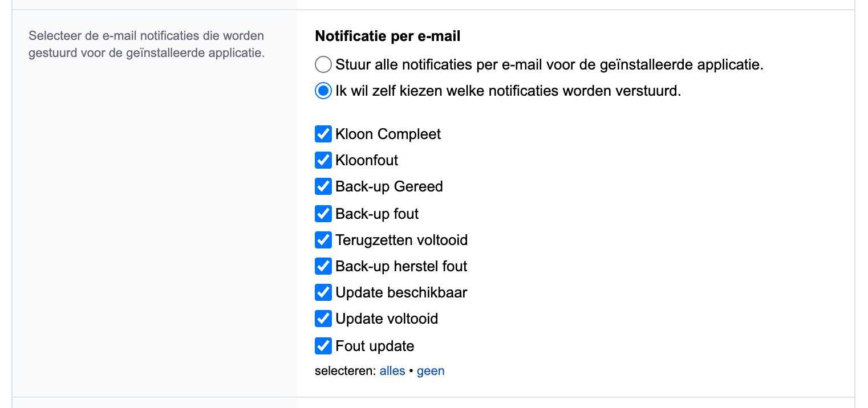
Task: Uncheck the Terugzetten voltooid checkbox
Action: click(x=323, y=240)
